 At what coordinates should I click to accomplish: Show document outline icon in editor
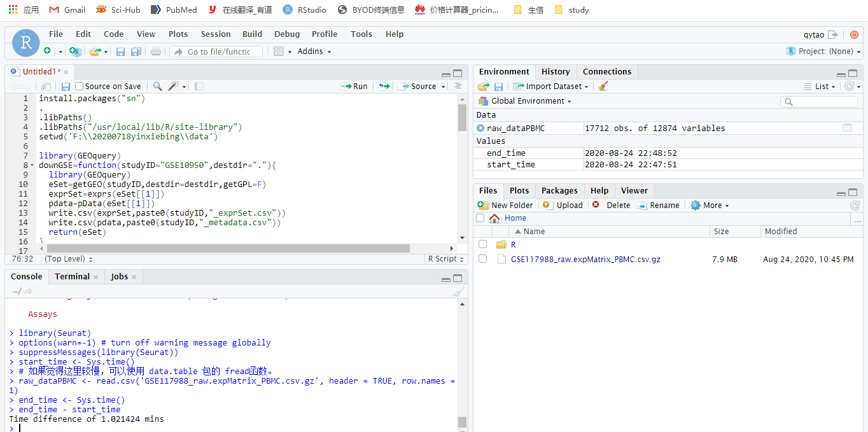pos(458,86)
